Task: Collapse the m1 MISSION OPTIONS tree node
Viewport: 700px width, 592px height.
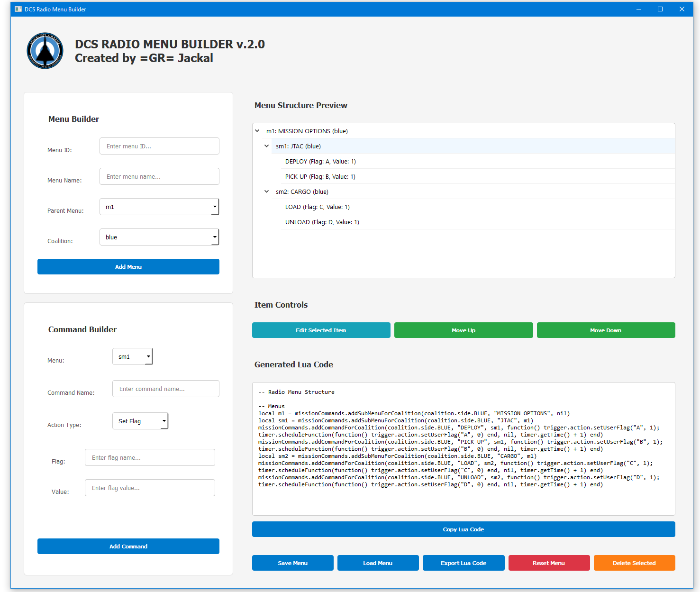Action: click(x=257, y=131)
